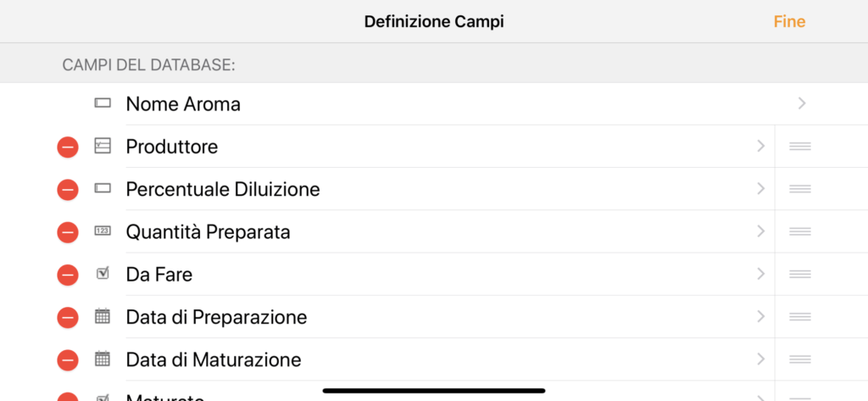This screenshot has width=868, height=401.
Task: Tap the red minus icon for Percentuale Diluizione
Action: tap(68, 189)
